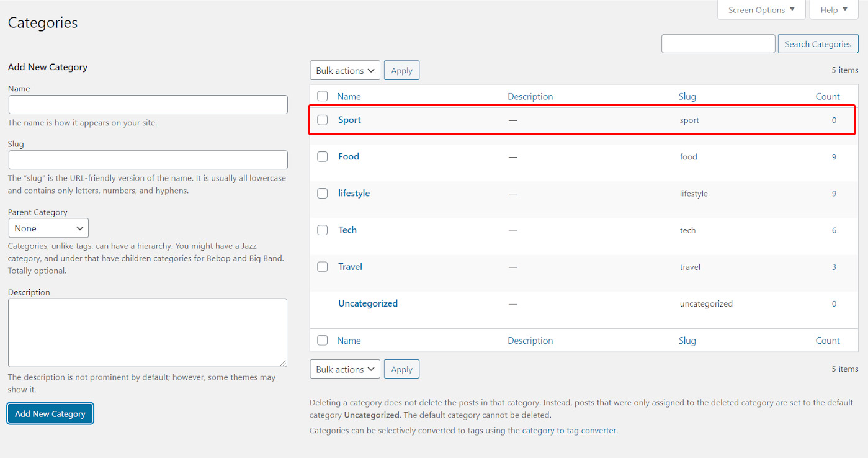Open the lifestyle category link
Screen dimensions: 868x458
pos(354,193)
